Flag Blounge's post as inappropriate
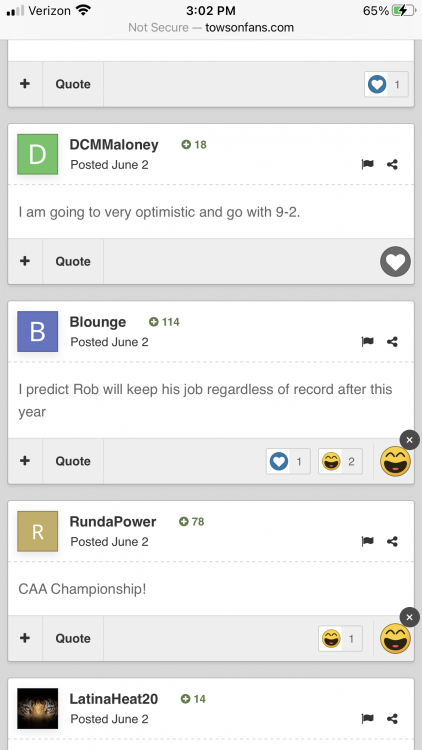The width and height of the screenshot is (422, 750). 367,342
